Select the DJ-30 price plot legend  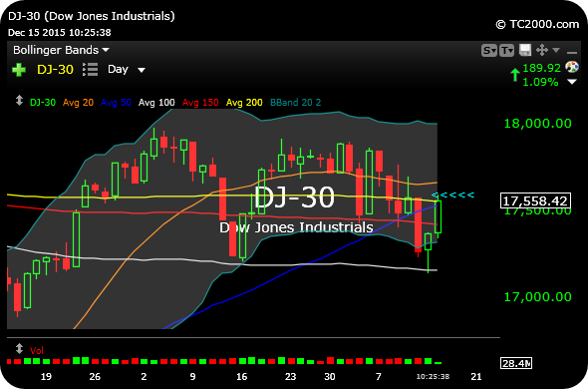(43, 103)
